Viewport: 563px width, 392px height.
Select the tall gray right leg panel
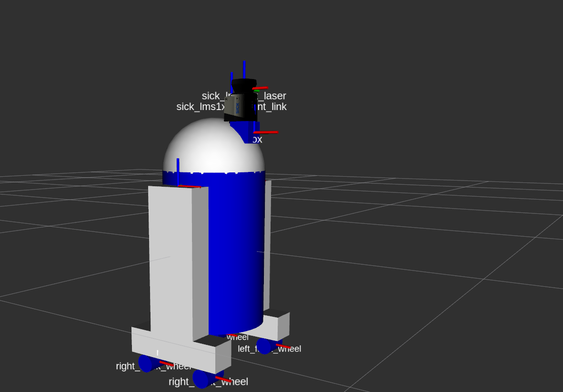coord(171,262)
